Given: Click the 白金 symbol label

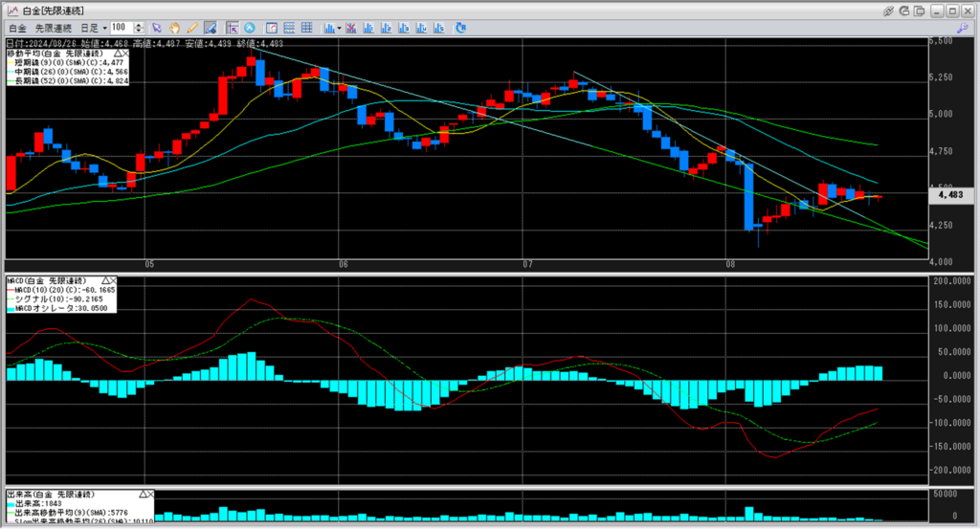Looking at the screenshot, I should click(17, 29).
